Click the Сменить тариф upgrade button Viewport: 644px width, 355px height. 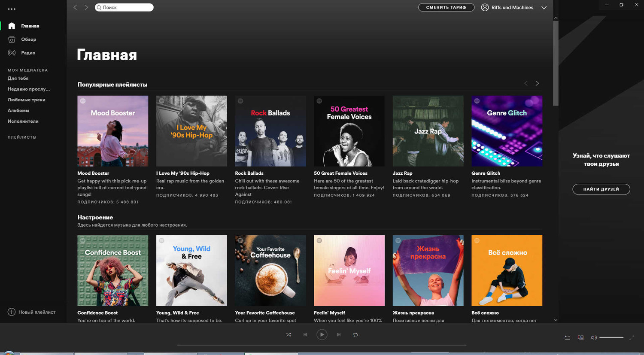pos(446,7)
